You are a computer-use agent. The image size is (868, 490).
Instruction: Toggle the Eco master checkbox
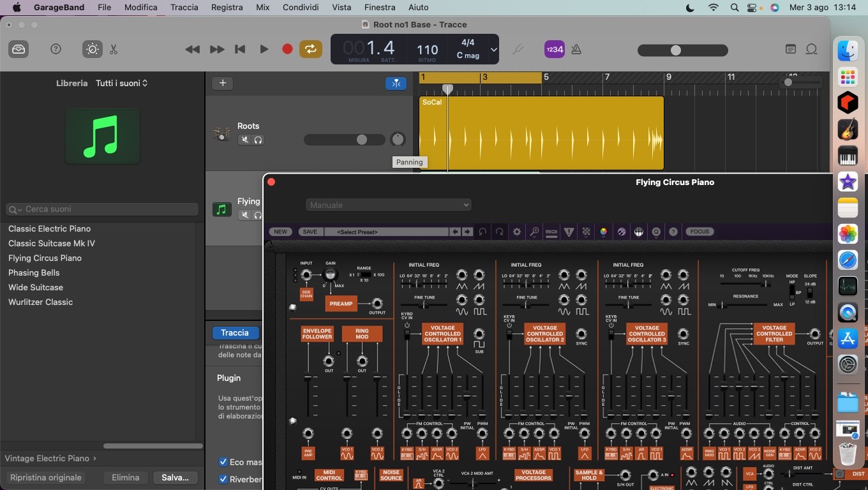pos(223,462)
